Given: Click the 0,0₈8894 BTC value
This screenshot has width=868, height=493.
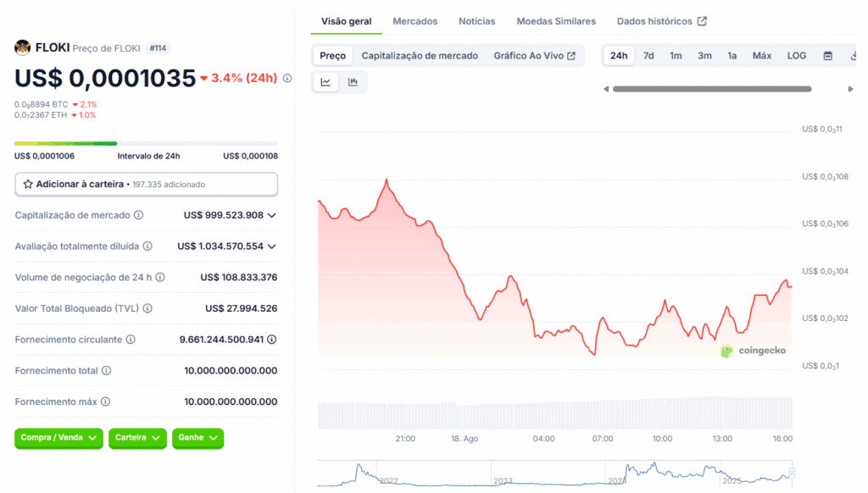Looking at the screenshot, I should click(x=42, y=104).
